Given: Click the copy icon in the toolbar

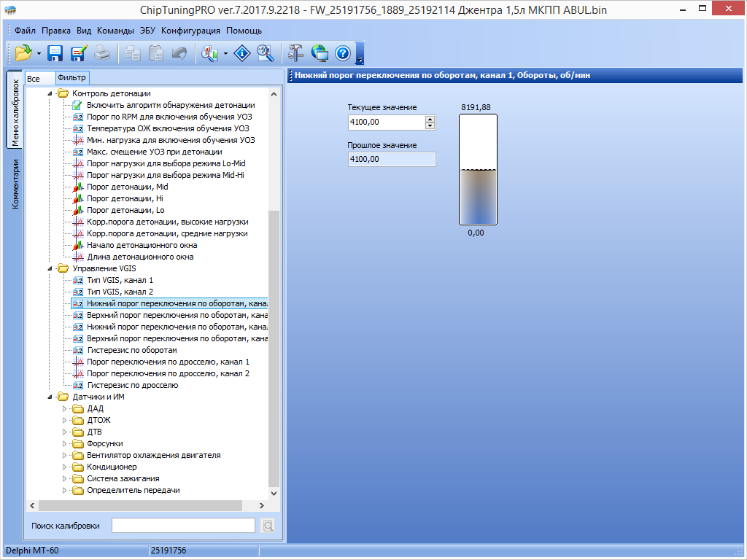Looking at the screenshot, I should coord(133,52).
